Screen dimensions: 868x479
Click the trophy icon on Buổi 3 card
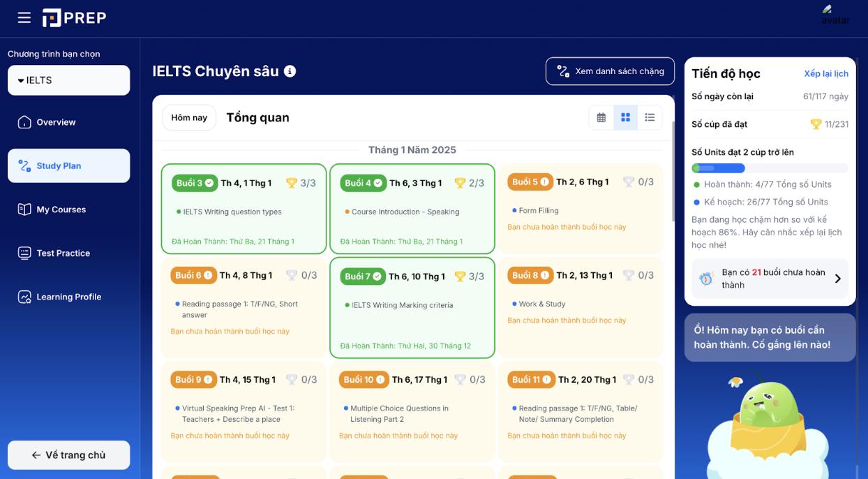point(292,183)
